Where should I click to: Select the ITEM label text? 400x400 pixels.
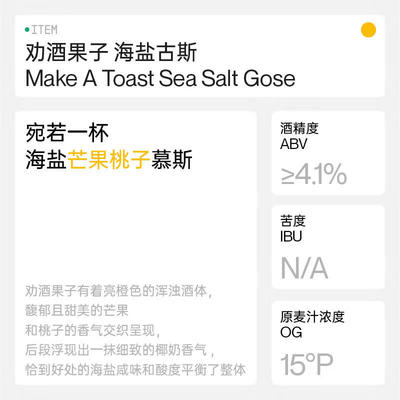point(44,30)
